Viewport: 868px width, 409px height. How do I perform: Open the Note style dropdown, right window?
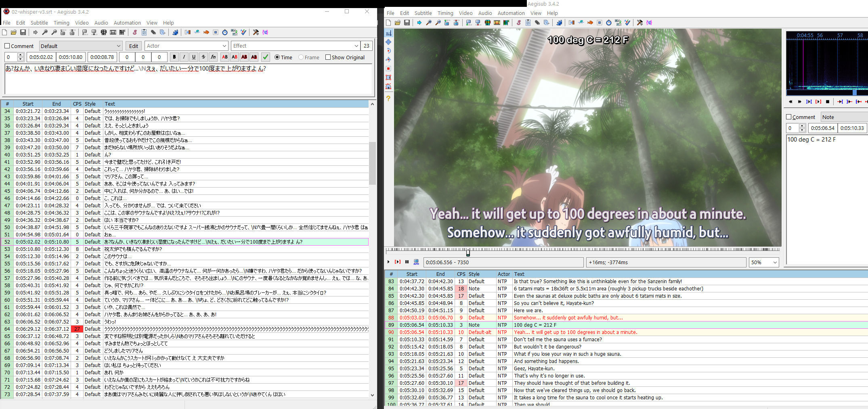pos(844,117)
